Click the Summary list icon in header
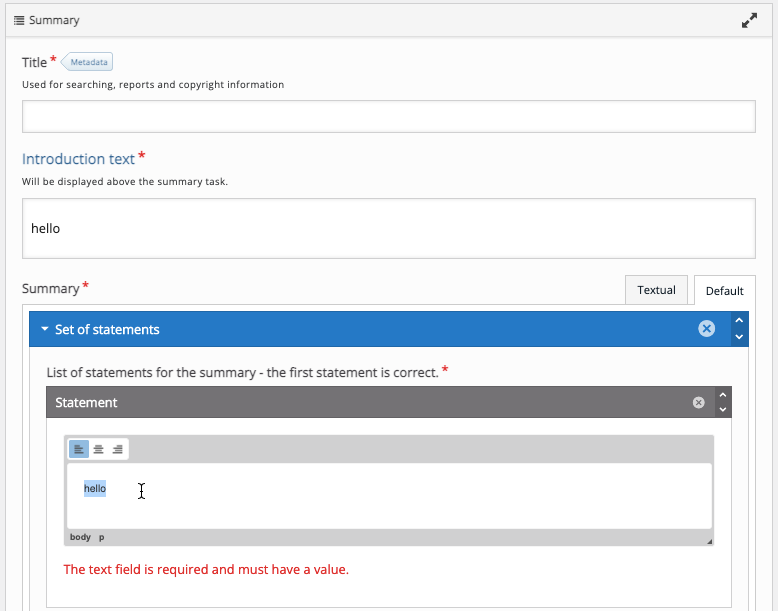This screenshot has height=611, width=778. click(19, 20)
